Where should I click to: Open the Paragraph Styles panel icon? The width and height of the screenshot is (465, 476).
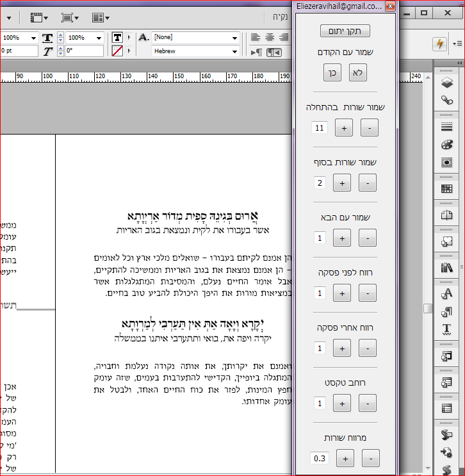[x=447, y=312]
